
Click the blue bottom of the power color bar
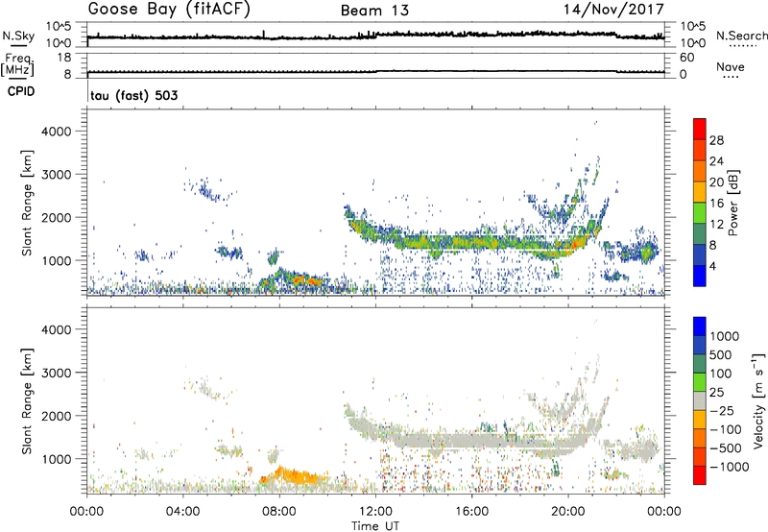700,277
